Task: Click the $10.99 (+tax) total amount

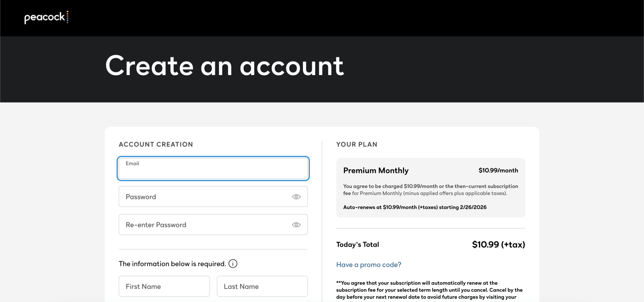Action: pyautogui.click(x=498, y=244)
